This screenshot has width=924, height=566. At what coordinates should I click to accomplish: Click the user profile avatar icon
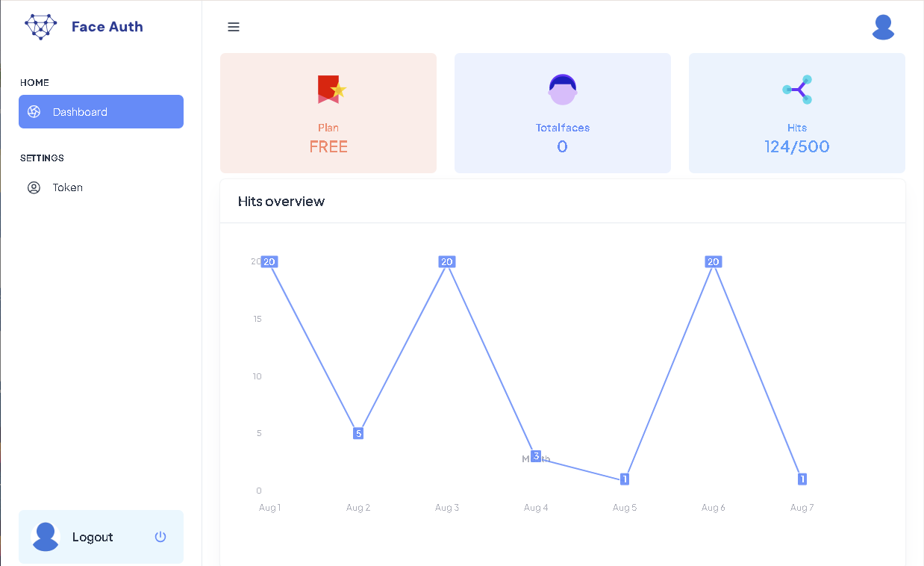pyautogui.click(x=883, y=27)
